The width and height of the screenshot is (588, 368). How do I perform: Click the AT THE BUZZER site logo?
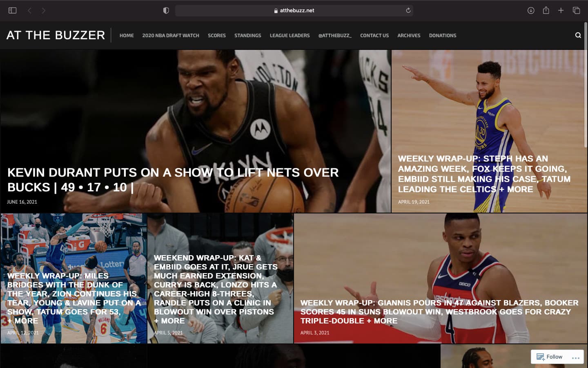tap(56, 35)
